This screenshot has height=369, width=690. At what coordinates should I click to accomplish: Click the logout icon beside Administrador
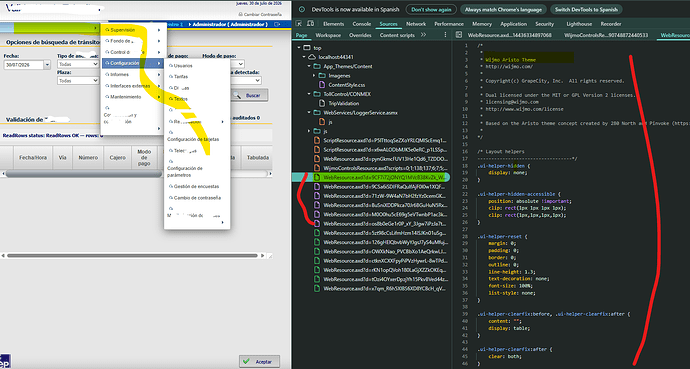pos(277,24)
